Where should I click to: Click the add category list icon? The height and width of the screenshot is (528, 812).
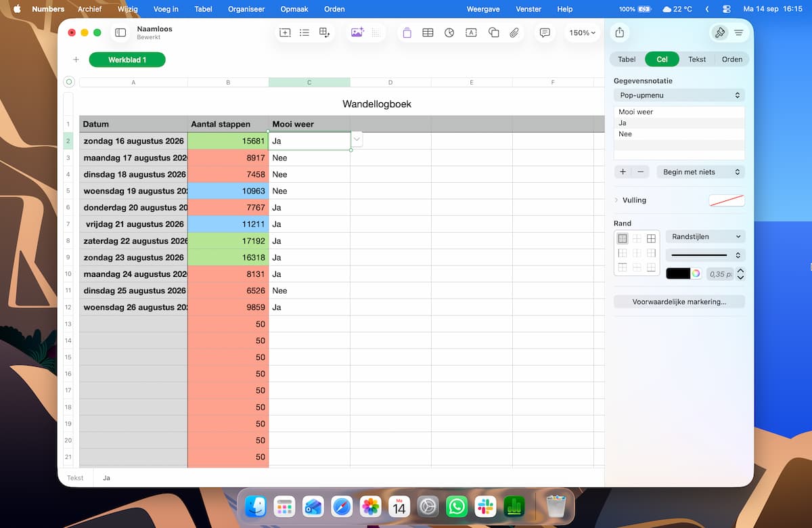[x=304, y=32]
